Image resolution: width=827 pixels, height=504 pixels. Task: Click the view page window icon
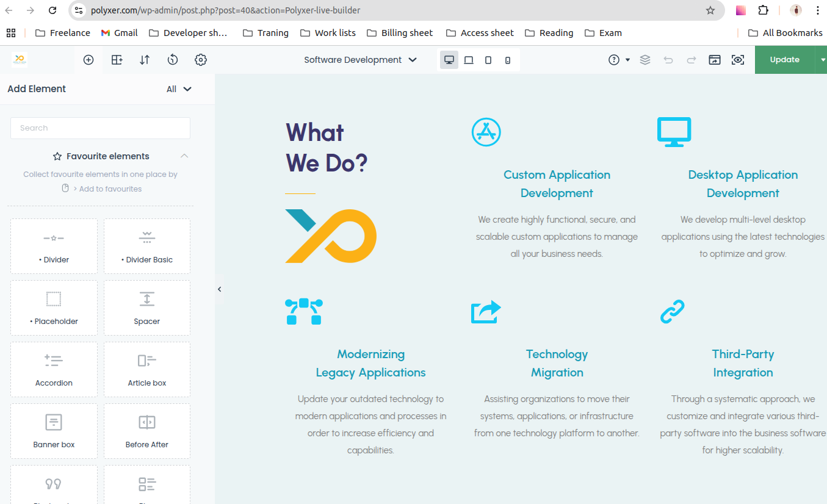pyautogui.click(x=715, y=60)
